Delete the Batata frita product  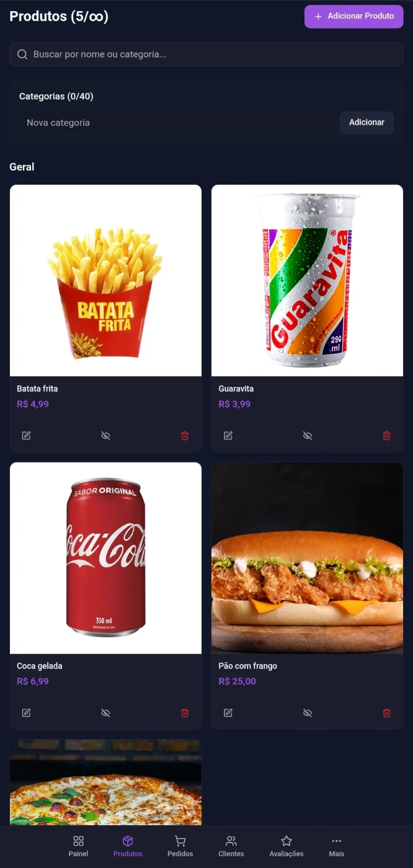point(185,436)
